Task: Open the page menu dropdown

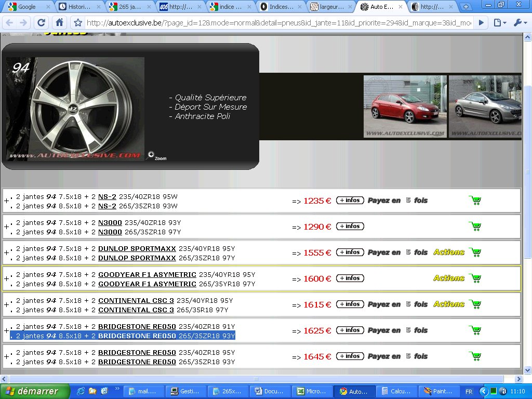Action: pyautogui.click(x=500, y=23)
